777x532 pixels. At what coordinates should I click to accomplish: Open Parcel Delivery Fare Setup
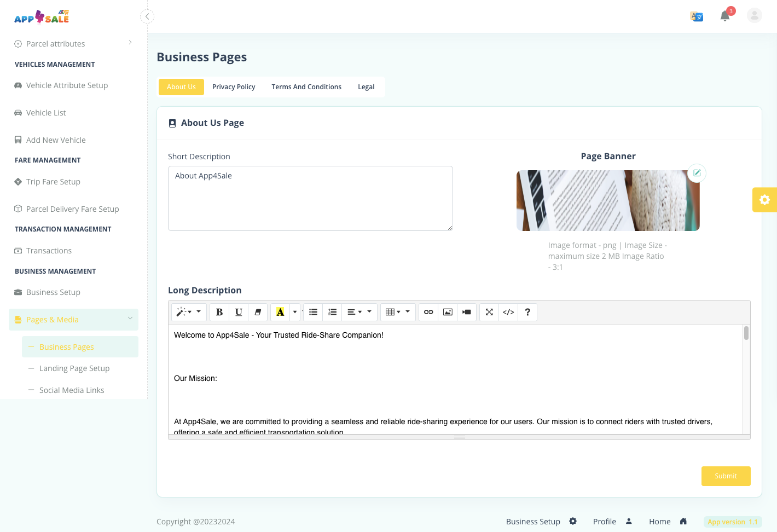pos(73,209)
